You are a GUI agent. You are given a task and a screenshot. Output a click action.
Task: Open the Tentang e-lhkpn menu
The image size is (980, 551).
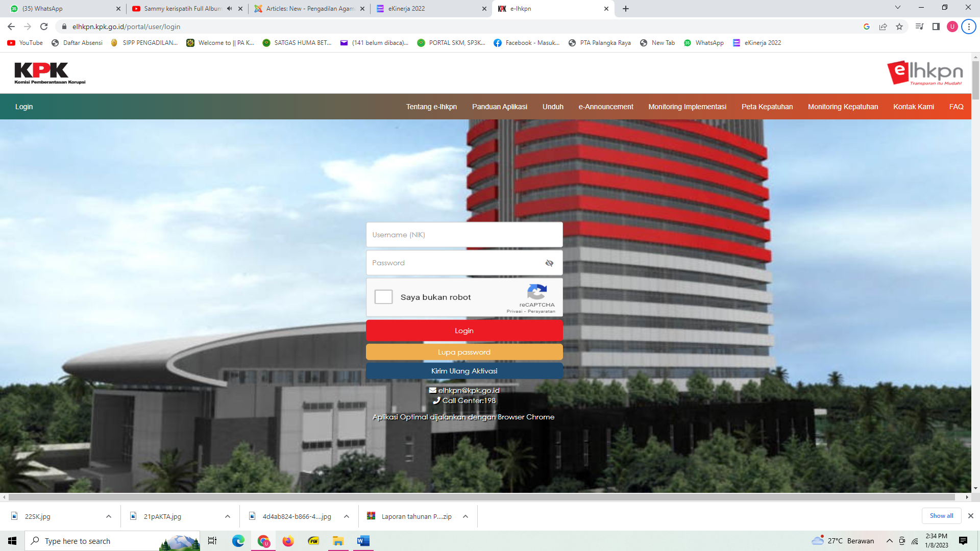pos(431,107)
